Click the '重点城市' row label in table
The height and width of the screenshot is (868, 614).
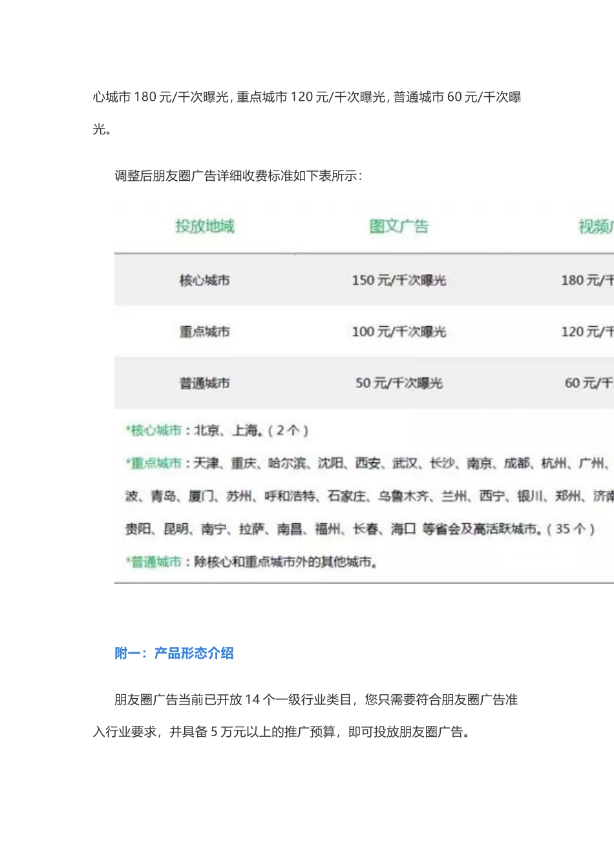pos(205,332)
